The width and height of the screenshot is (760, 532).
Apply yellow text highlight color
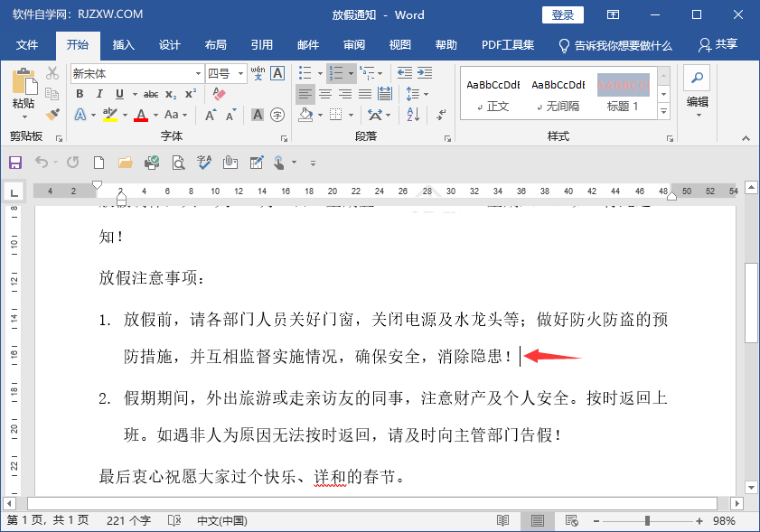110,115
